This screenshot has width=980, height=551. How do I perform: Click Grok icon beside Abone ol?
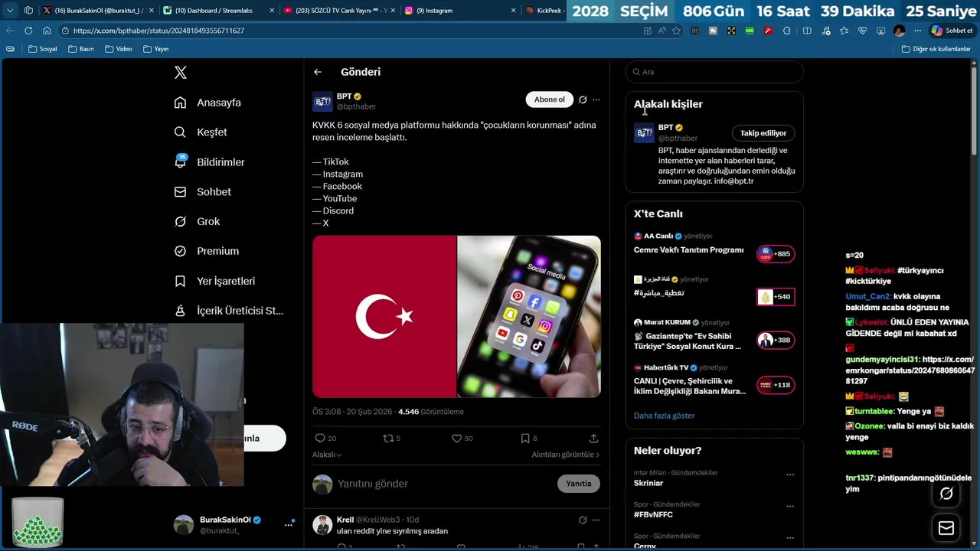[583, 99]
